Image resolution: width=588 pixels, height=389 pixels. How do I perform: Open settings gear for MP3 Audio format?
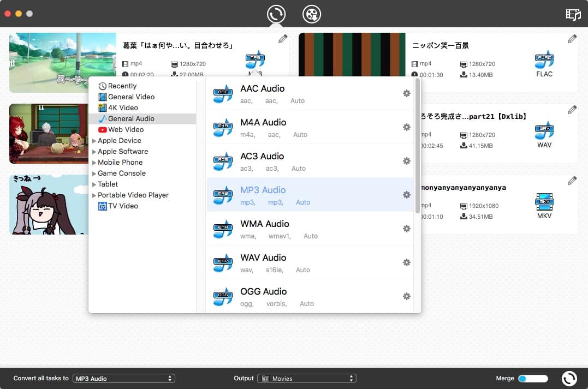coord(406,194)
